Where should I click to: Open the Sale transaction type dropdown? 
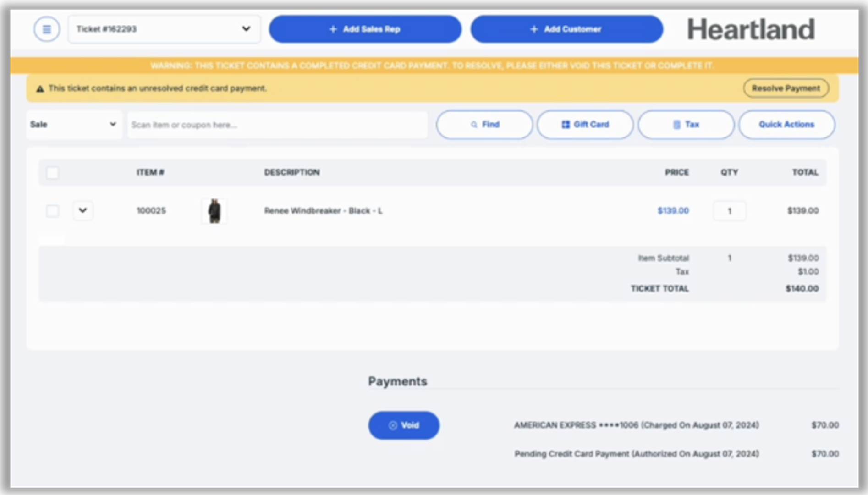[x=74, y=125]
